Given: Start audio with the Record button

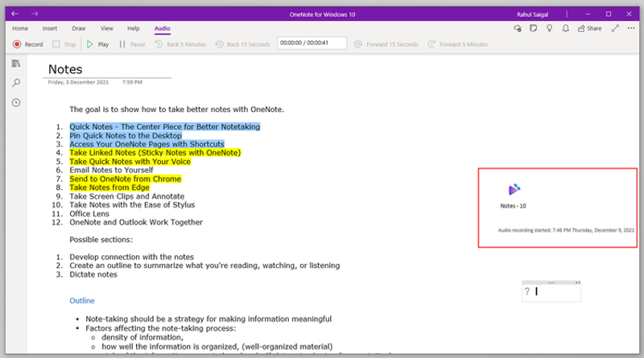Looking at the screenshot, I should click(27, 44).
